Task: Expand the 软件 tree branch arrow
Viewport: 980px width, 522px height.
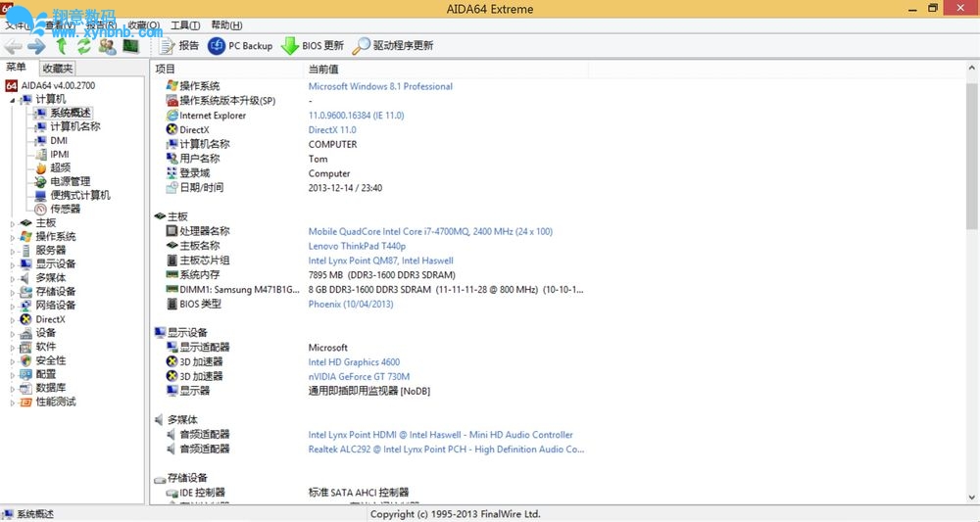Action: click(x=13, y=348)
